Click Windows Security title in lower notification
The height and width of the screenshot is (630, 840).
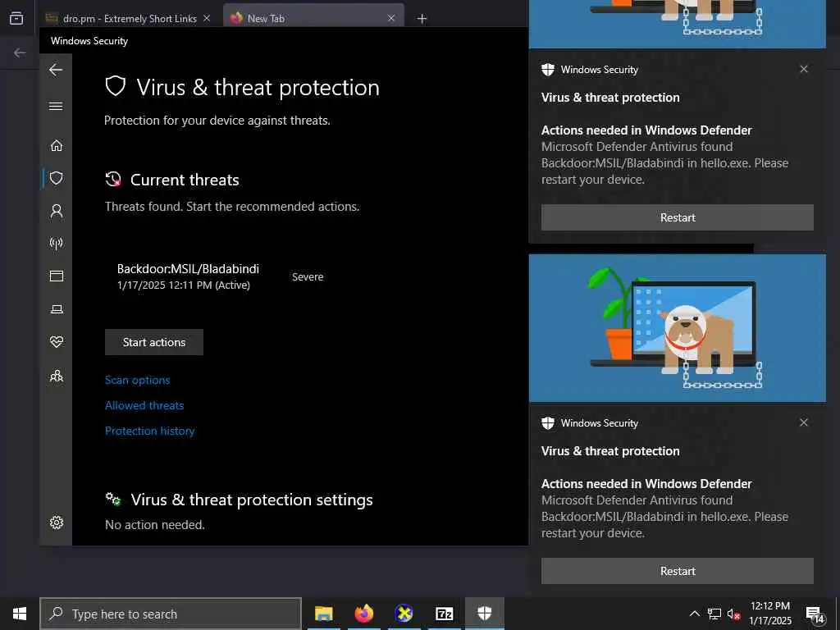[600, 423]
